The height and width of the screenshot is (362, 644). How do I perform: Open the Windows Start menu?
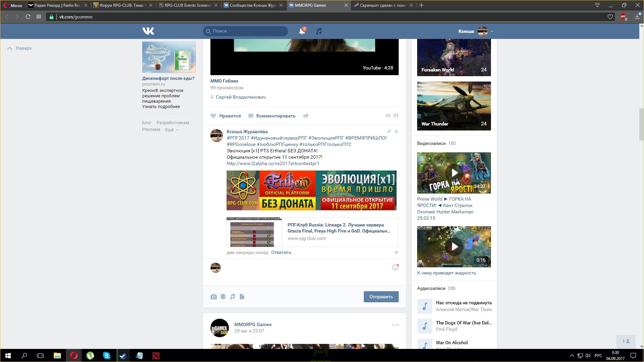(8, 356)
